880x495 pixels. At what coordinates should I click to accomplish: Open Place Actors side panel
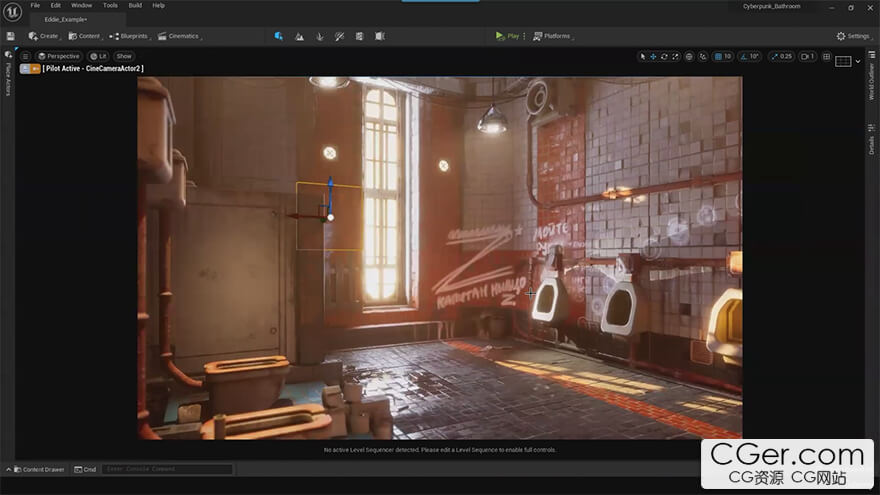coord(8,75)
